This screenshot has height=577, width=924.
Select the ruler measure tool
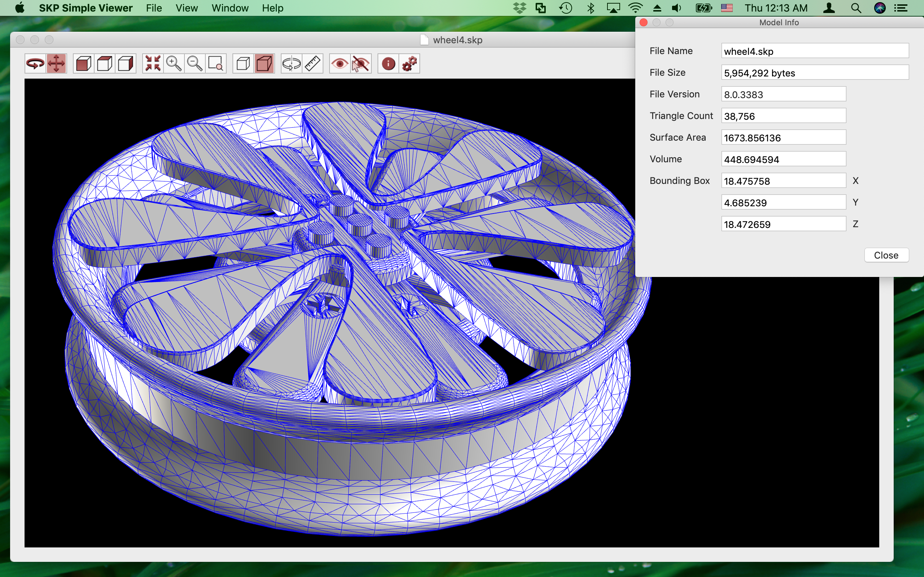coord(313,64)
